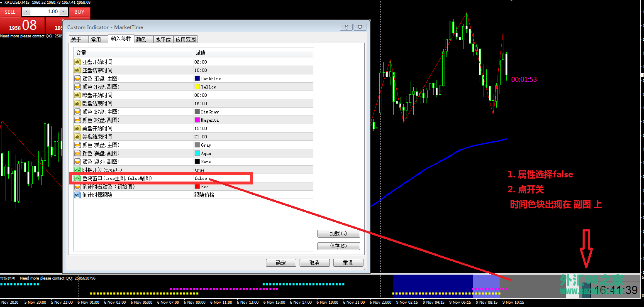Click the string icon beside 亚盘开始时间
Image resolution: width=644 pixels, height=307 pixels.
pyautogui.click(x=78, y=62)
